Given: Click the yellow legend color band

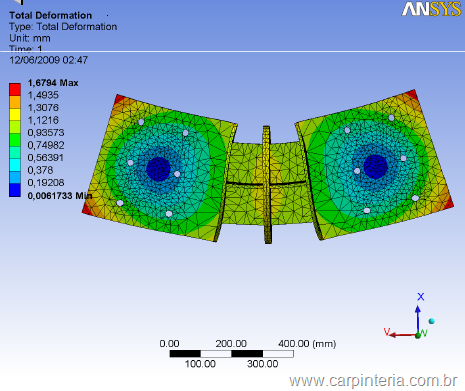Looking at the screenshot, I should (15, 114).
